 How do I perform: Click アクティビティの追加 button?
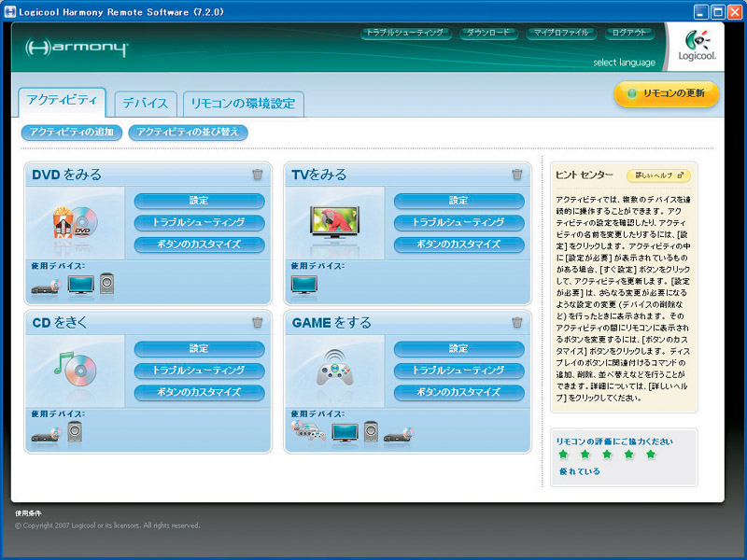pos(71,133)
